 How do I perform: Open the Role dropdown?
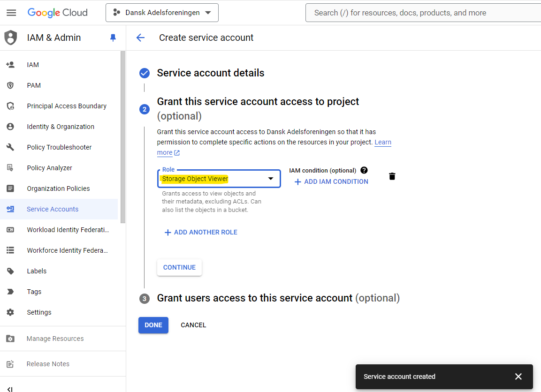click(x=271, y=179)
